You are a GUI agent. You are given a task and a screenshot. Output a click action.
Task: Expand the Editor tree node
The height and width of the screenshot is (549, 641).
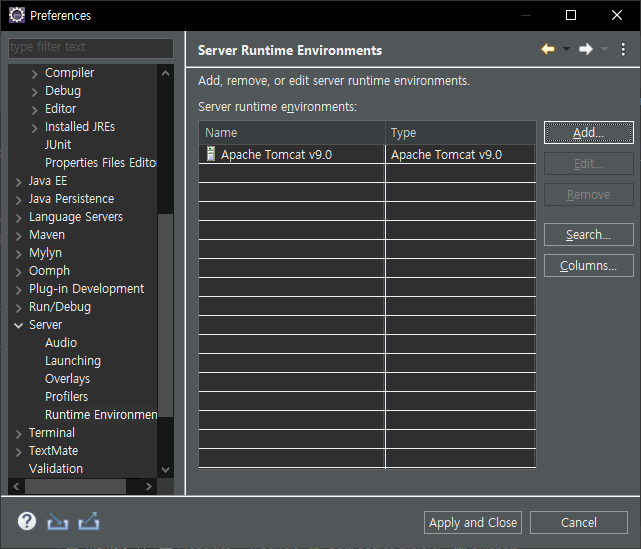35,110
